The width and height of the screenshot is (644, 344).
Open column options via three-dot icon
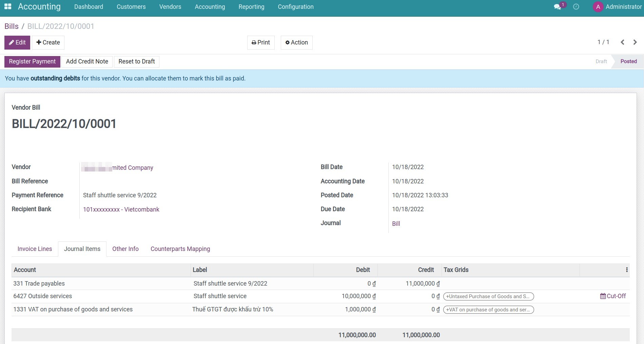click(626, 270)
